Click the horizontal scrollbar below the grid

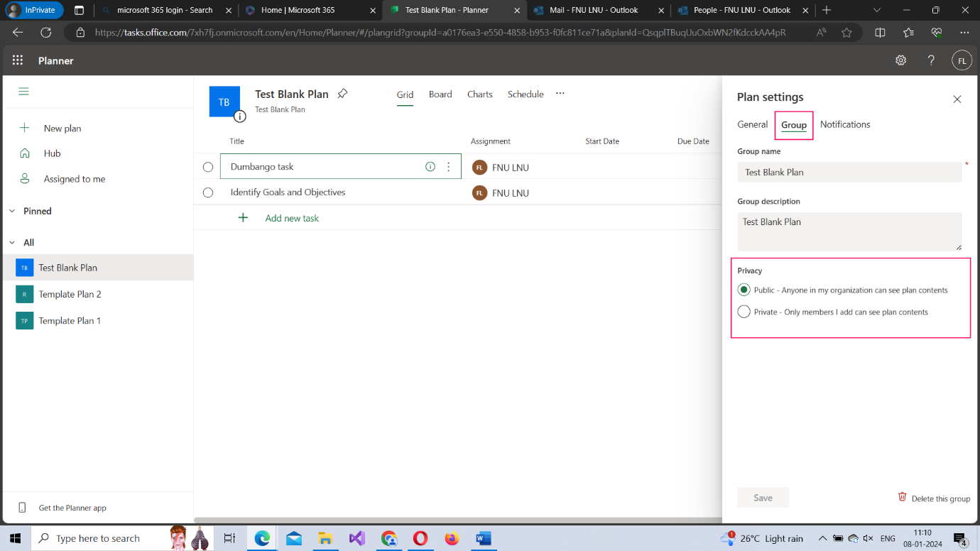457,520
